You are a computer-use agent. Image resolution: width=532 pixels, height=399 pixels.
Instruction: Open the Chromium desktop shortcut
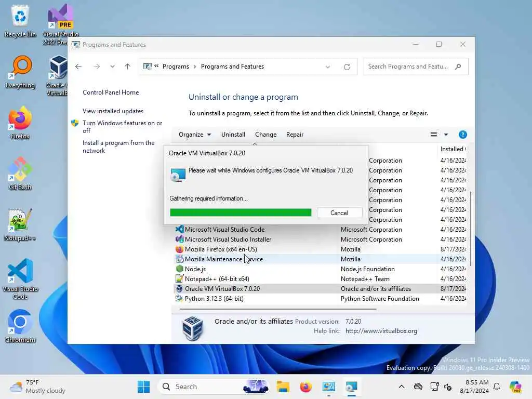20,326
